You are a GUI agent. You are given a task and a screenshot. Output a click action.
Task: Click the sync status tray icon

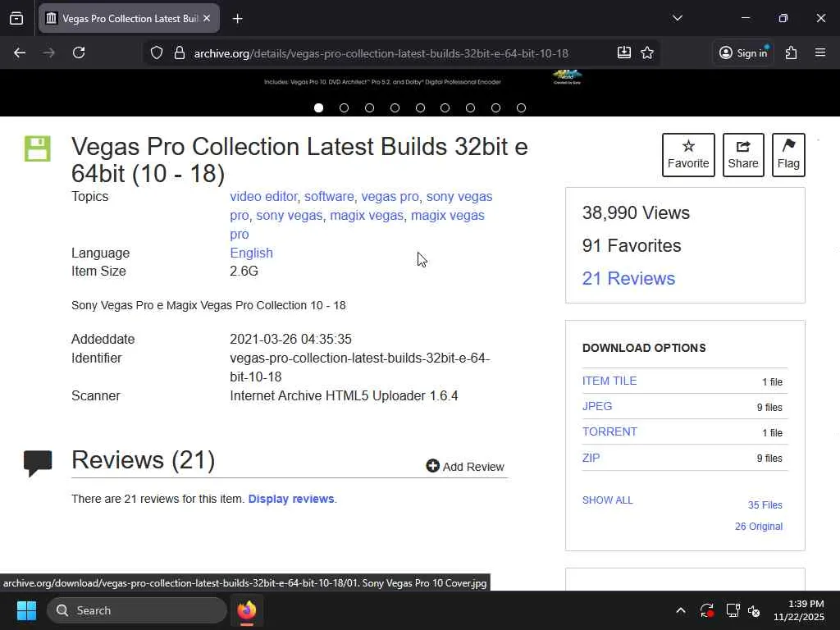(x=706, y=610)
